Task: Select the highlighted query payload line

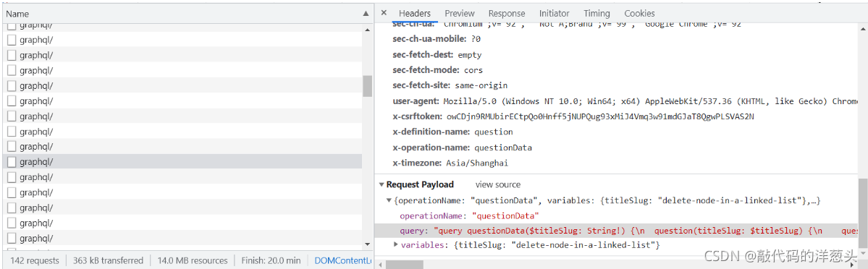Action: click(x=616, y=230)
